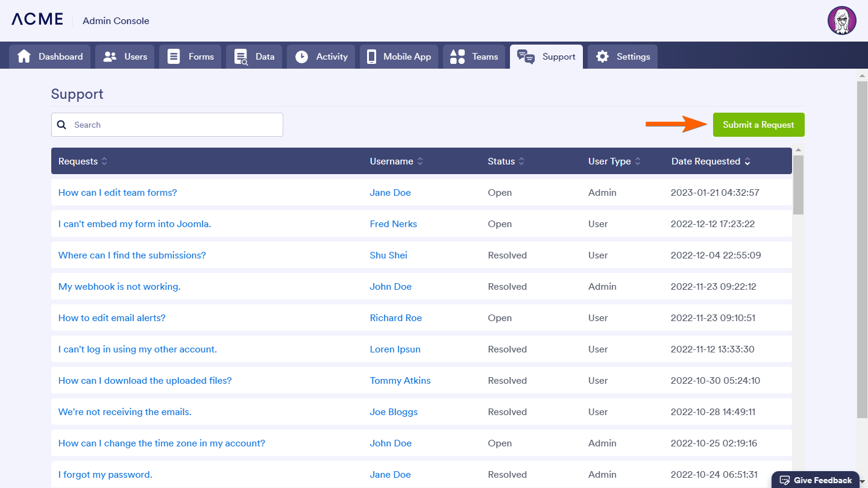Sort by Status column

(521, 161)
